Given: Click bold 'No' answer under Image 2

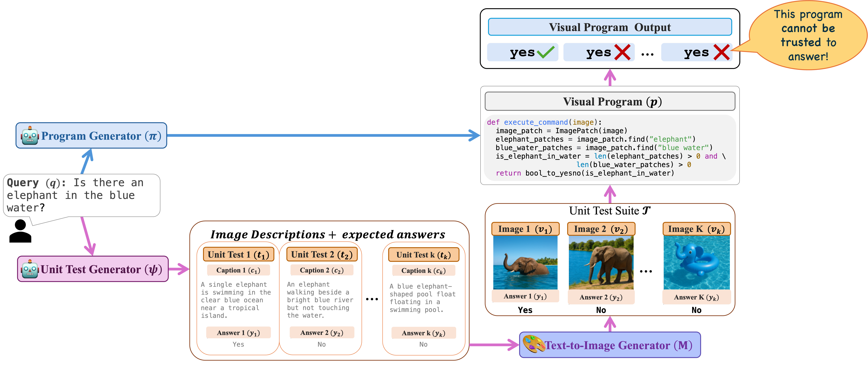Looking at the screenshot, I should [x=601, y=310].
